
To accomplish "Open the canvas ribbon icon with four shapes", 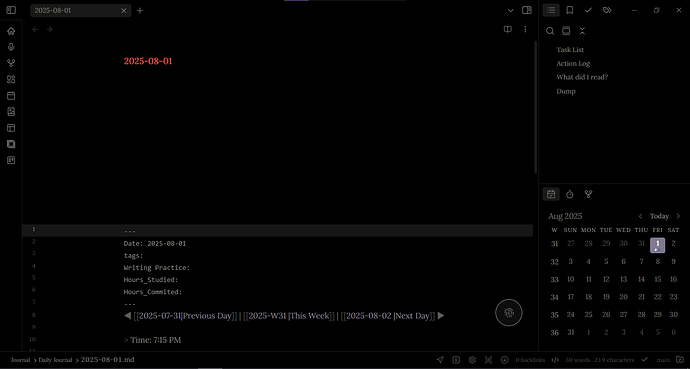I will 11,79.
